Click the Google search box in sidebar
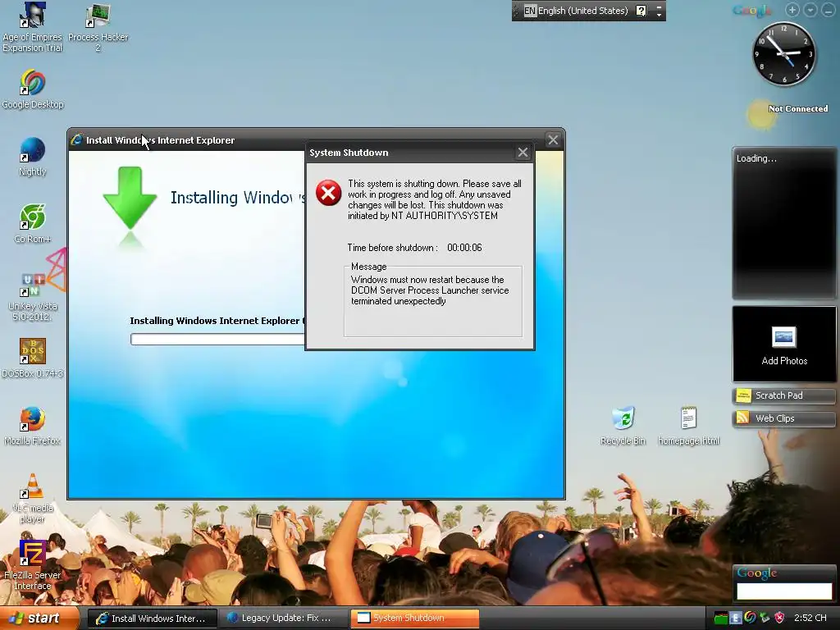 pos(784,591)
